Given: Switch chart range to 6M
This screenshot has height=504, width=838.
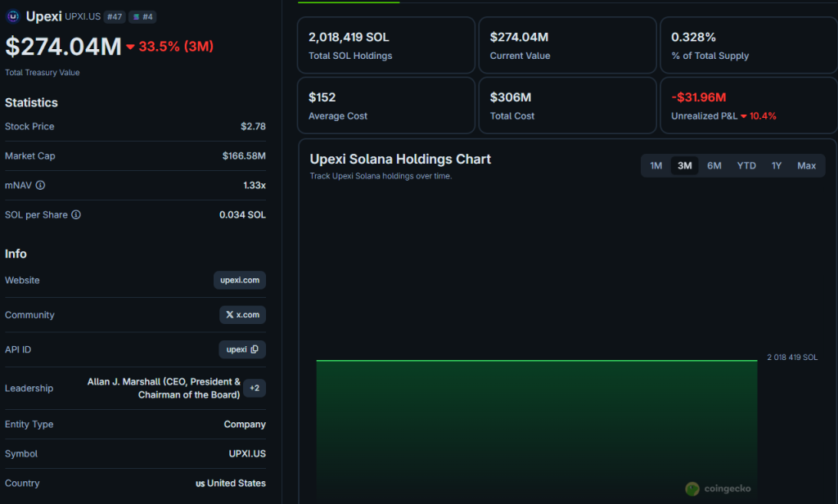Looking at the screenshot, I should [714, 166].
